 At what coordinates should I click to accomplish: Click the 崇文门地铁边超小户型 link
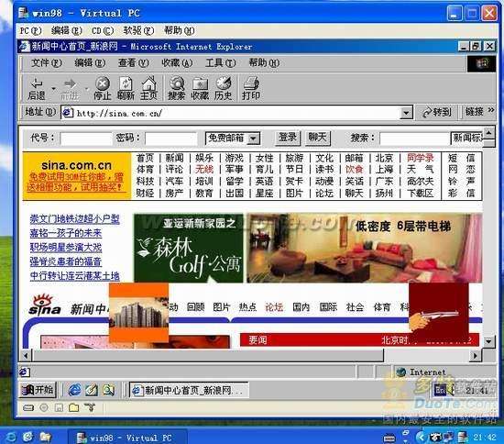[74, 219]
